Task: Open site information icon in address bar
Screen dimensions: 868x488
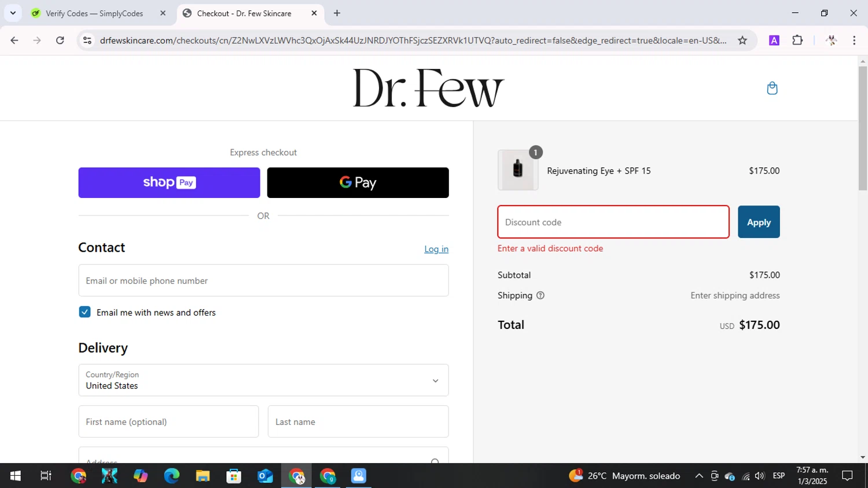Action: tap(87, 41)
